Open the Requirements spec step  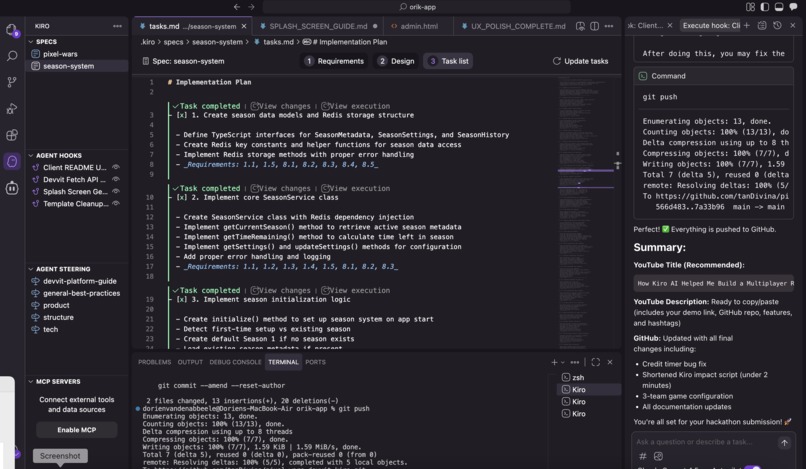coord(334,61)
